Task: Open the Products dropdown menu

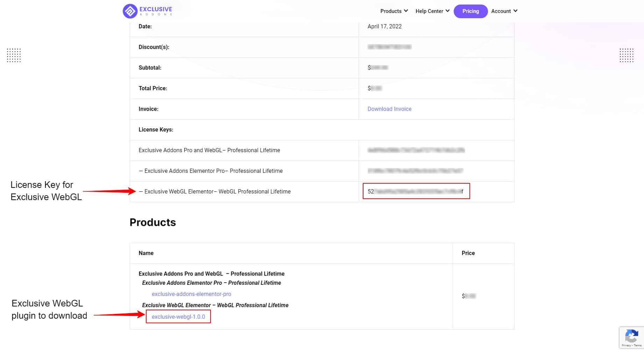Action: point(394,11)
